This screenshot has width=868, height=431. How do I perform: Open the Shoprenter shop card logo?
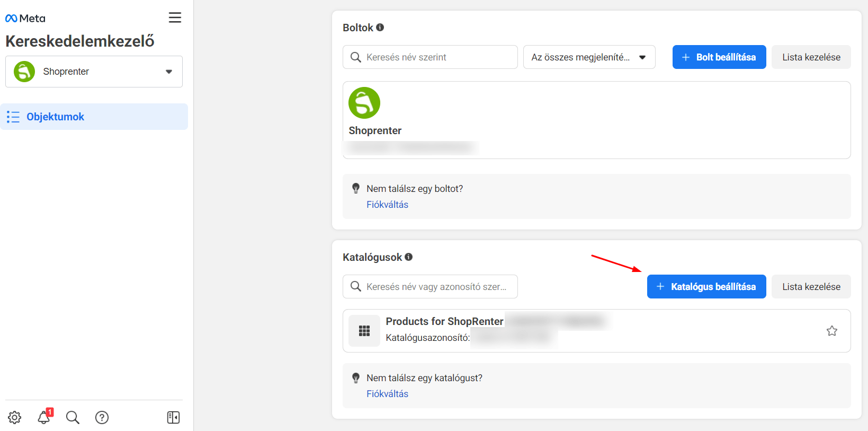(x=364, y=103)
